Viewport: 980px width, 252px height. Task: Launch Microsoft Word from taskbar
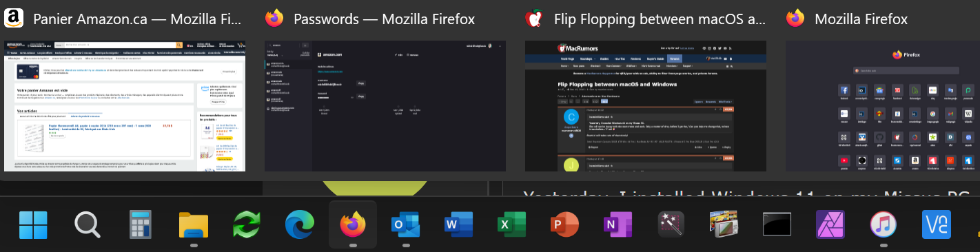click(460, 224)
